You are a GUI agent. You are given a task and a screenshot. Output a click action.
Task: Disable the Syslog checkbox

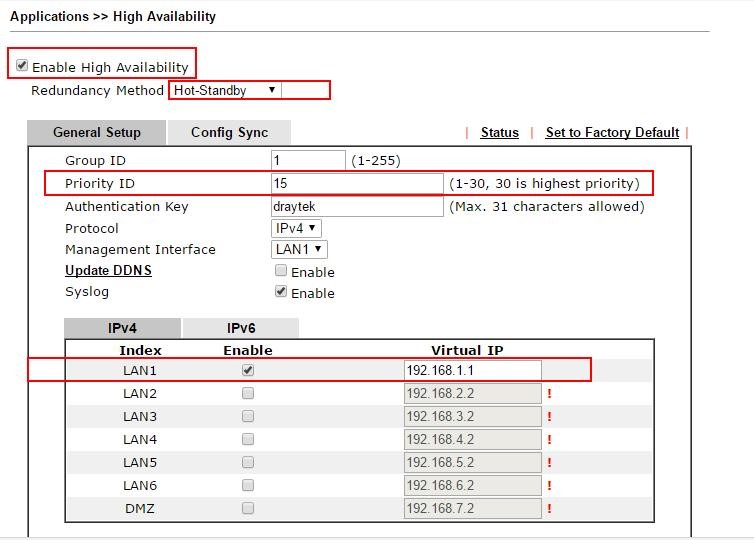(281, 292)
